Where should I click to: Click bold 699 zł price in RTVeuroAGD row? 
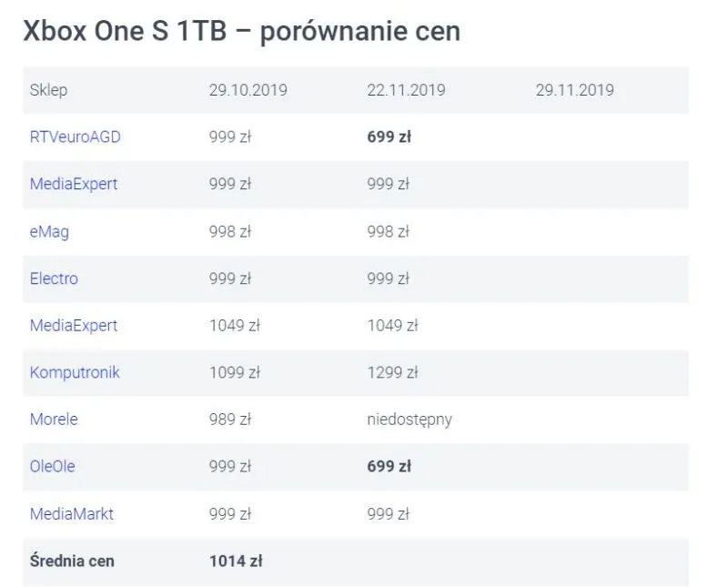389,137
